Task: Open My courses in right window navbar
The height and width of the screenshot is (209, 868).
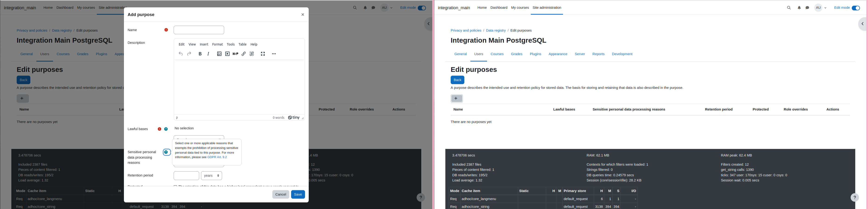Action: pos(520,8)
